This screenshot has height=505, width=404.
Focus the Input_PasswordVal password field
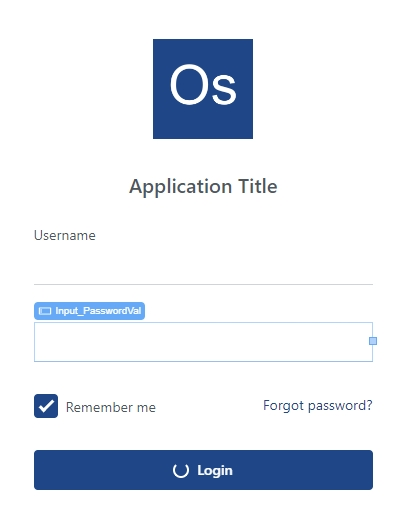[x=203, y=342]
